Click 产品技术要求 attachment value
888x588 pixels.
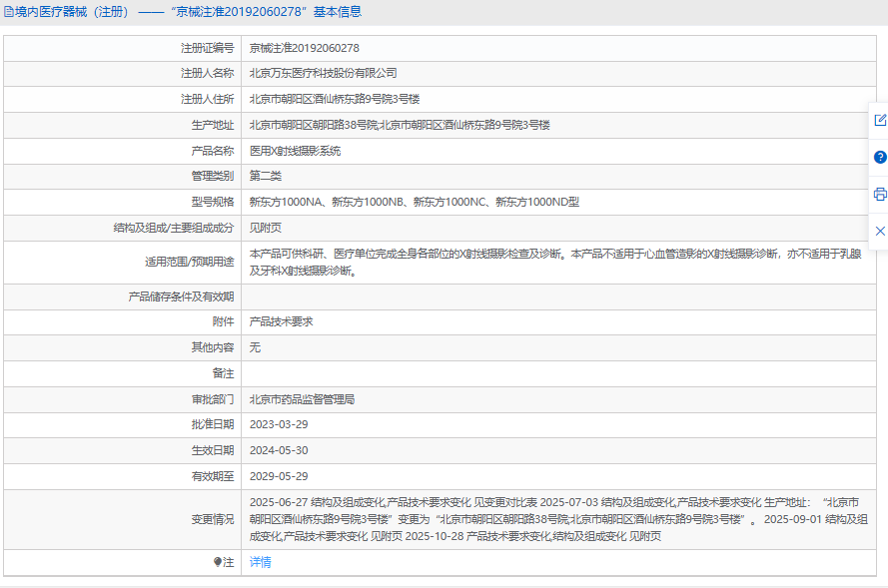tap(281, 322)
